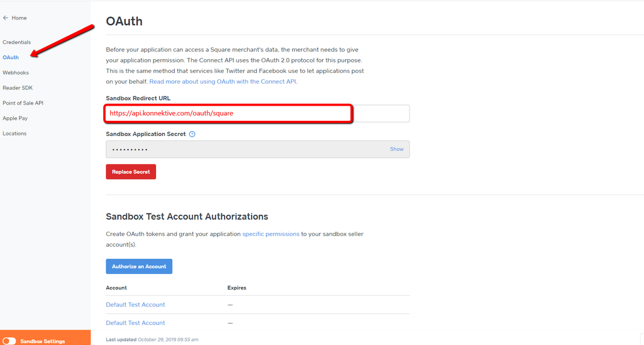Show the Sandbox Application Secret
This screenshot has width=644, height=345.
tap(396, 149)
